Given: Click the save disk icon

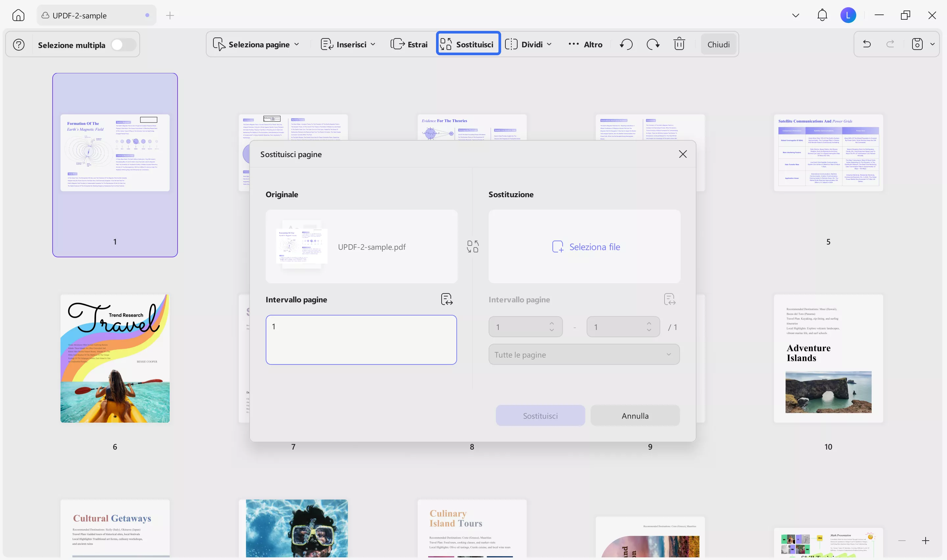Looking at the screenshot, I should click(x=917, y=44).
